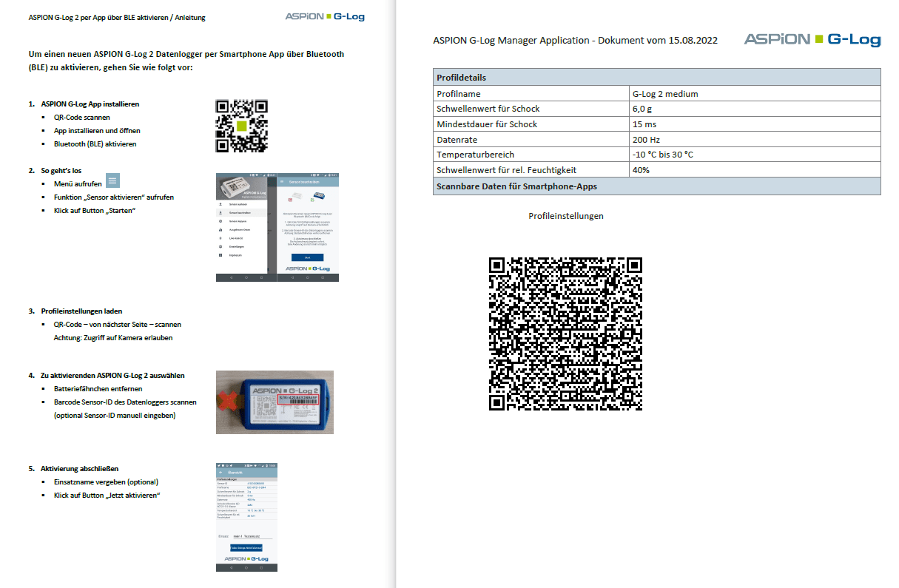Click the "200 Hz" value cell
Screen dimensions: 899x588
tap(755, 139)
